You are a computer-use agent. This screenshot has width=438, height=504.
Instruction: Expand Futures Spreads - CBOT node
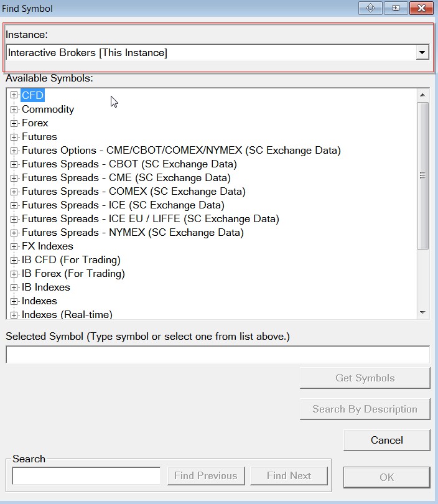click(14, 164)
